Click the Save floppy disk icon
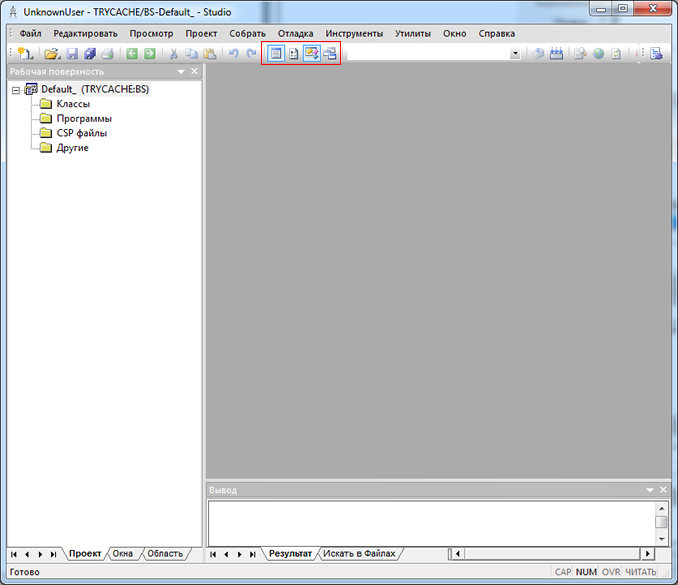Image resolution: width=678 pixels, height=585 pixels. tap(72, 54)
